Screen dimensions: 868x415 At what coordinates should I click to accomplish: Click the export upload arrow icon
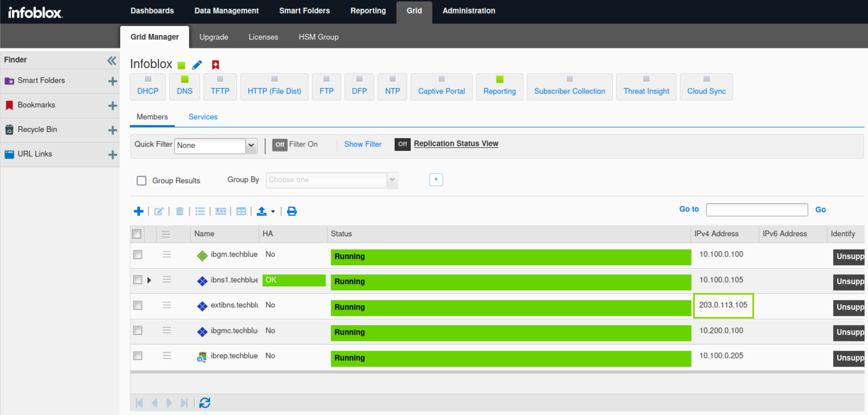(261, 211)
